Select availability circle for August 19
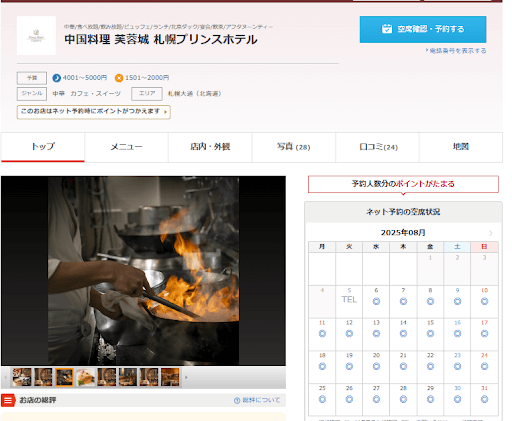Viewport: 512px width, 421px height. [x=349, y=366]
